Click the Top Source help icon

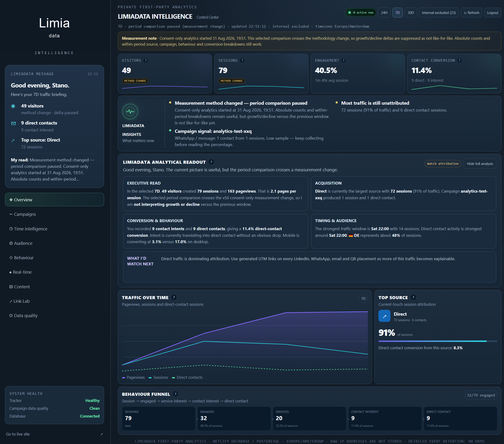point(413,297)
